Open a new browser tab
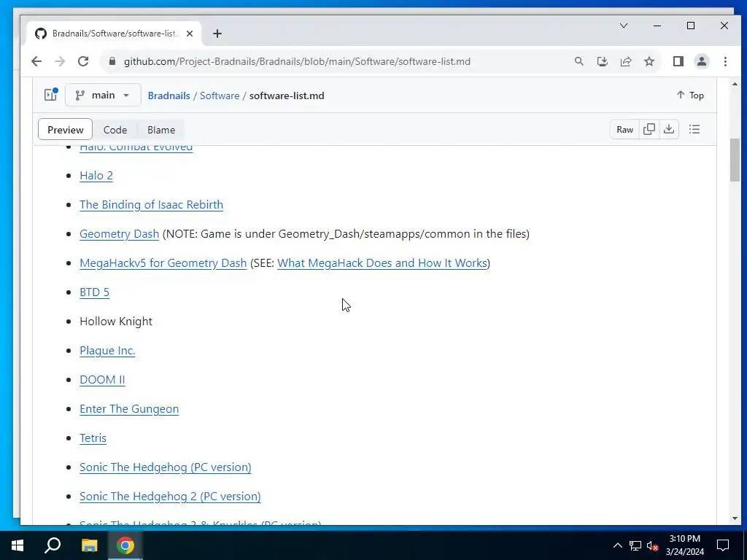Viewport: 747px width, 560px height. tap(217, 34)
